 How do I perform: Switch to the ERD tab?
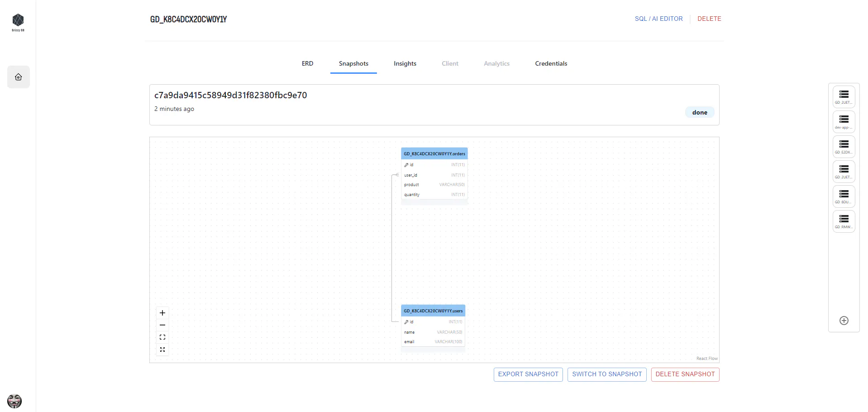point(308,63)
